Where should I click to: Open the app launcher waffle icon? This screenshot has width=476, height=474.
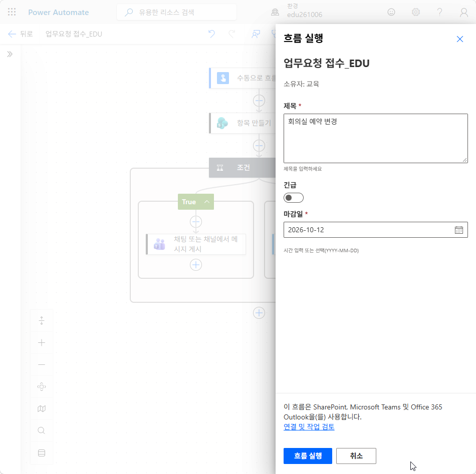pos(12,12)
